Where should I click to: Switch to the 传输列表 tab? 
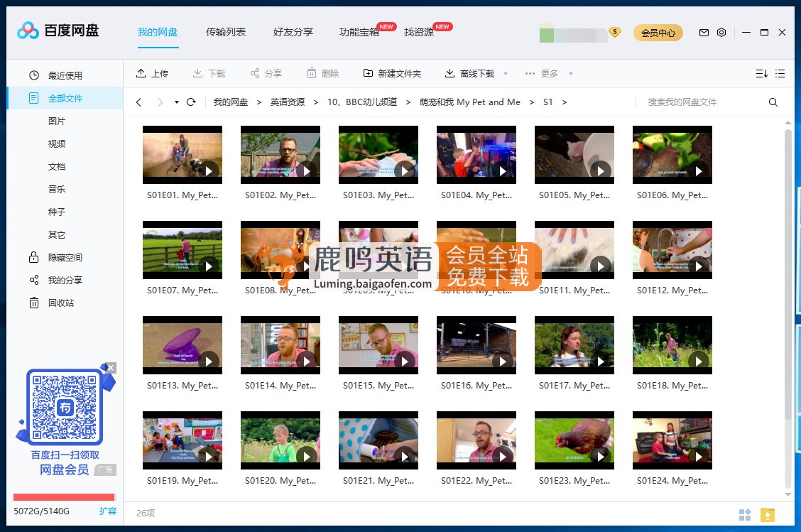click(226, 32)
